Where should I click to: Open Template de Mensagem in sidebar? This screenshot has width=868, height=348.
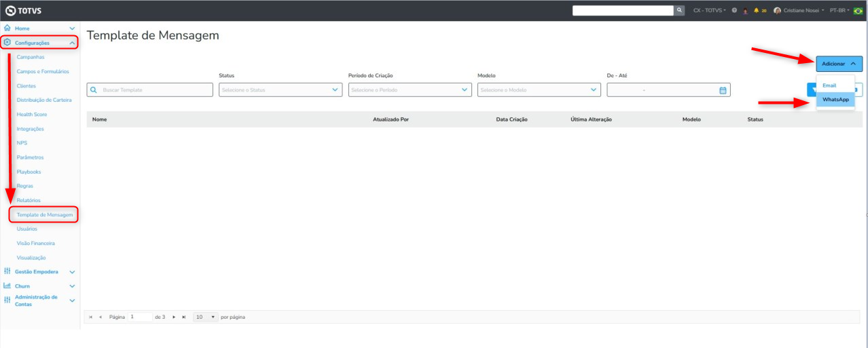point(45,214)
